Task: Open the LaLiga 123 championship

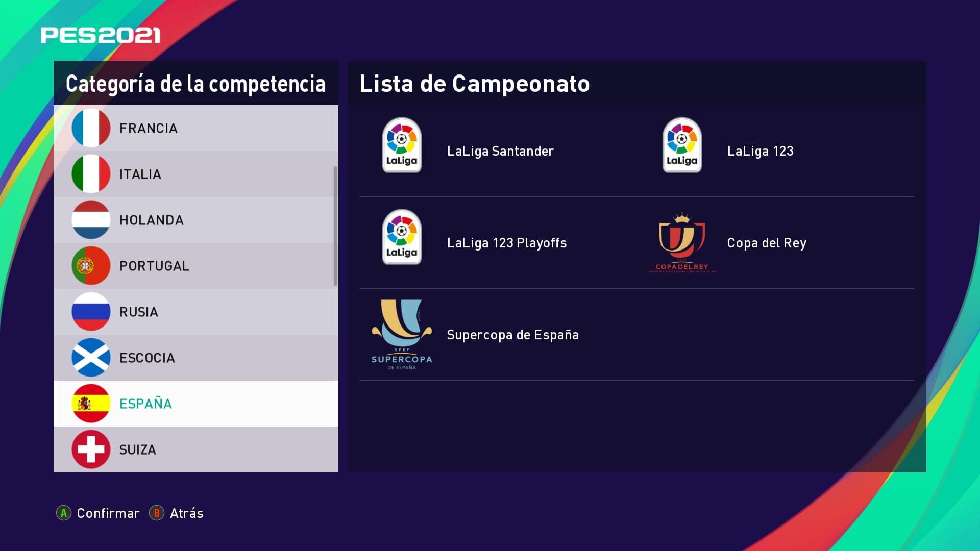Action: tap(760, 151)
